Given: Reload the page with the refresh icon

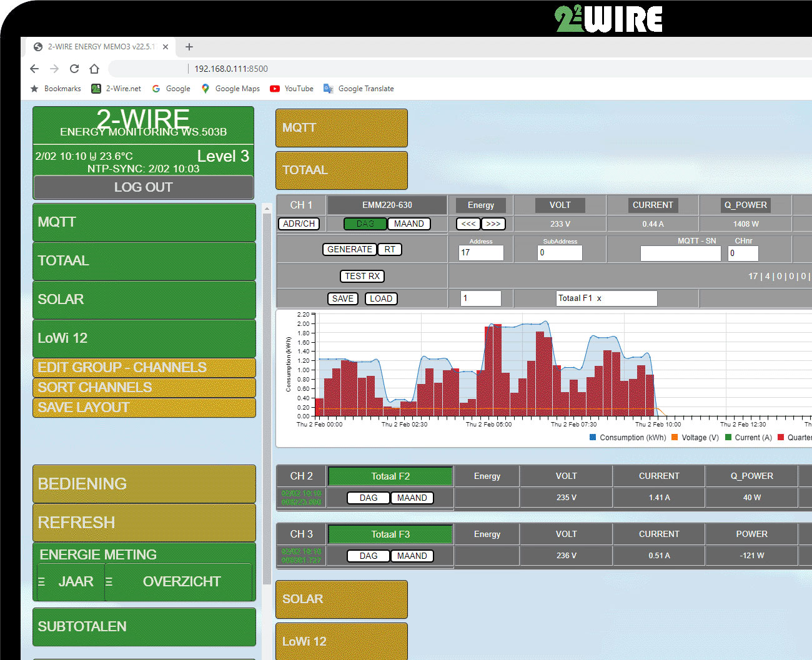Looking at the screenshot, I should click(74, 69).
